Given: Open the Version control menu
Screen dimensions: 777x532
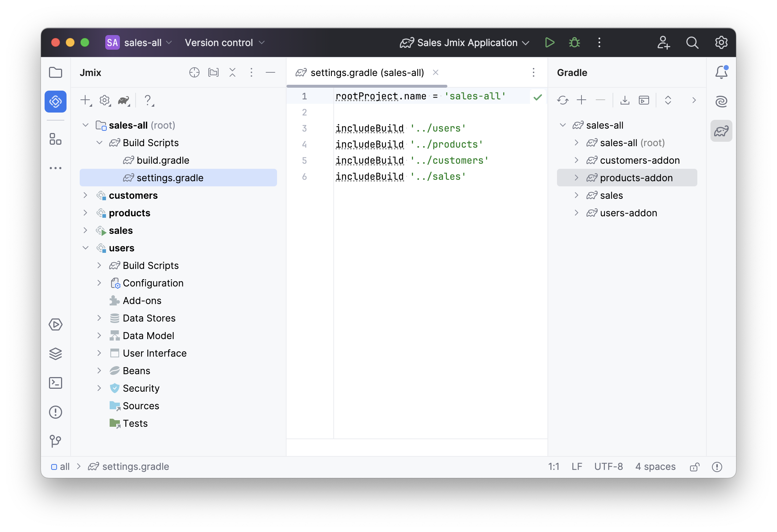Looking at the screenshot, I should 224,43.
